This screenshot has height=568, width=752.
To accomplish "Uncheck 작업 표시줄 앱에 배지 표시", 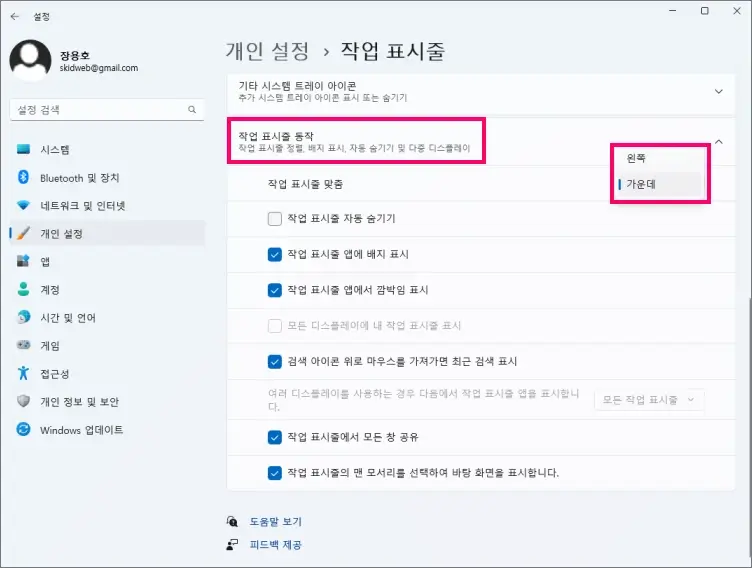I will click(x=275, y=254).
